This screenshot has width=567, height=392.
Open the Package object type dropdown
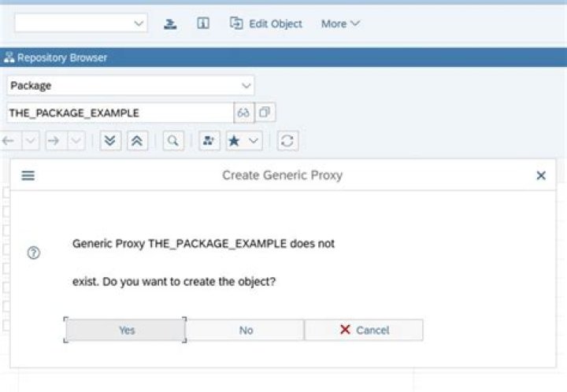(x=130, y=86)
